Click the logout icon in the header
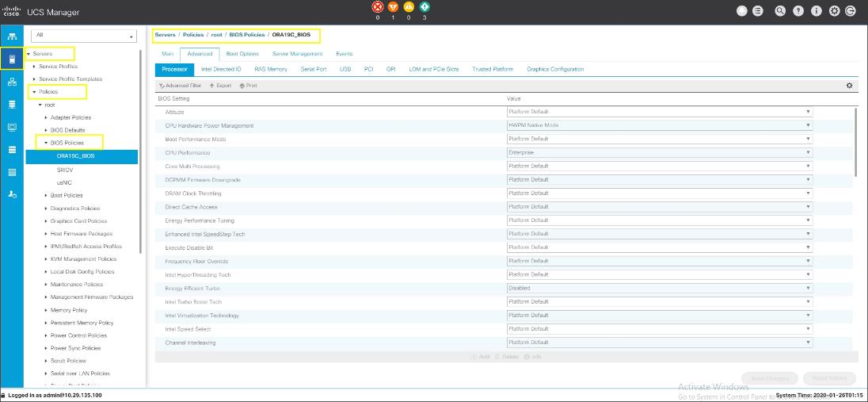This screenshot has height=402, width=868. (x=851, y=11)
